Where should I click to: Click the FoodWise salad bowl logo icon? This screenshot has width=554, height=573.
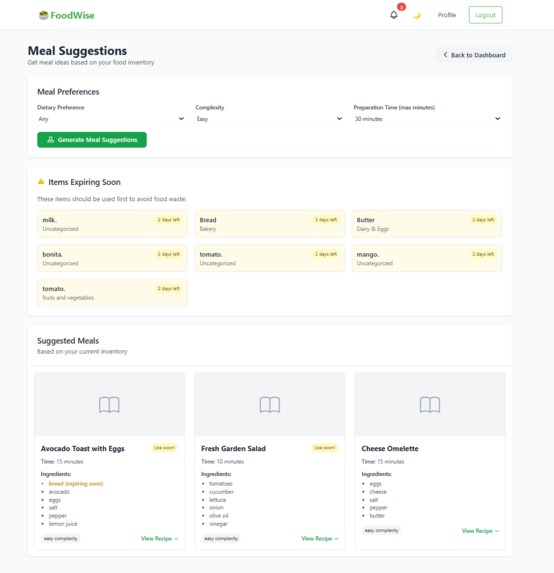(x=43, y=15)
